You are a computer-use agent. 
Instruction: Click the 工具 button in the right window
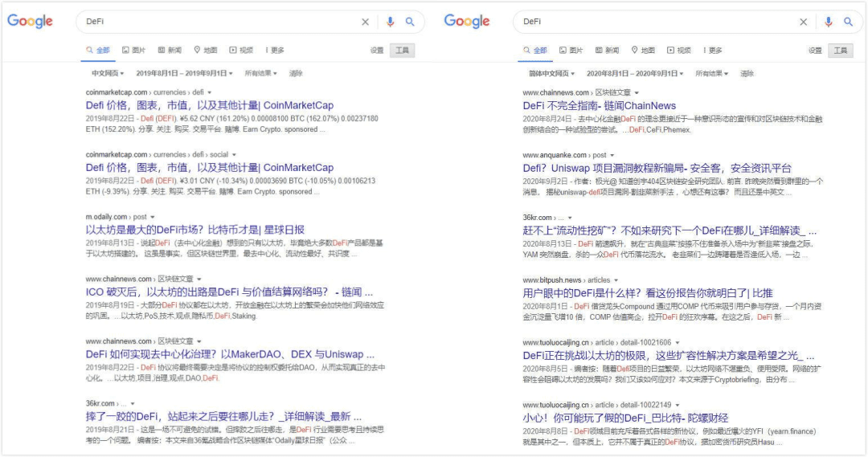coord(841,51)
